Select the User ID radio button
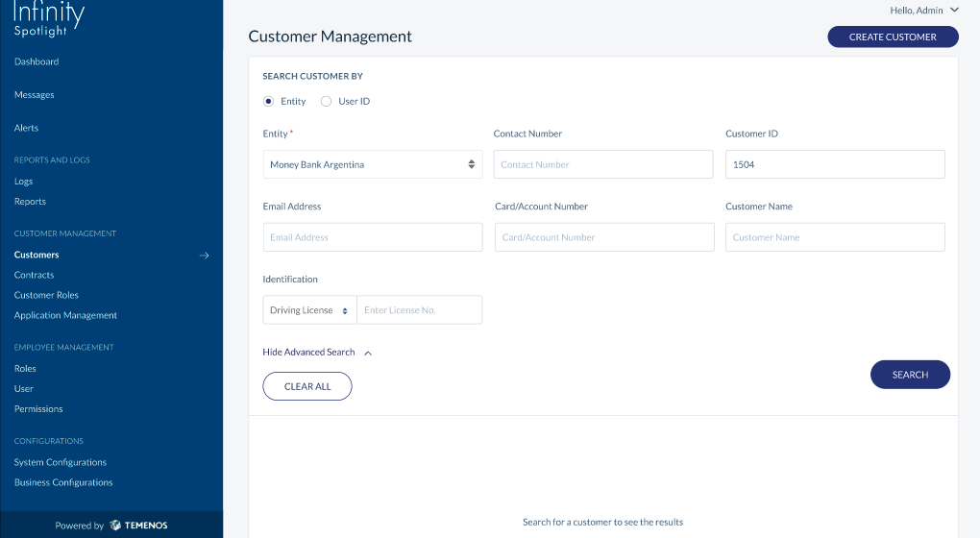The height and width of the screenshot is (538, 980). (327, 101)
